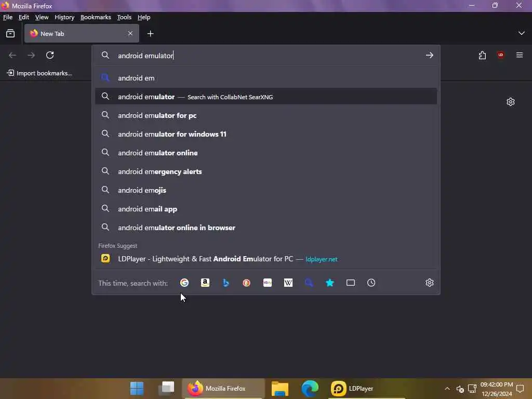Search with Bing engine icon

pyautogui.click(x=226, y=283)
